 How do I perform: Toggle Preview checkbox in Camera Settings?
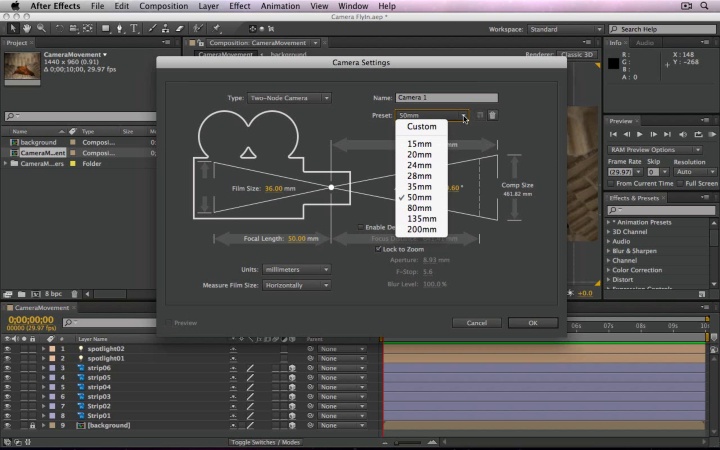168,323
